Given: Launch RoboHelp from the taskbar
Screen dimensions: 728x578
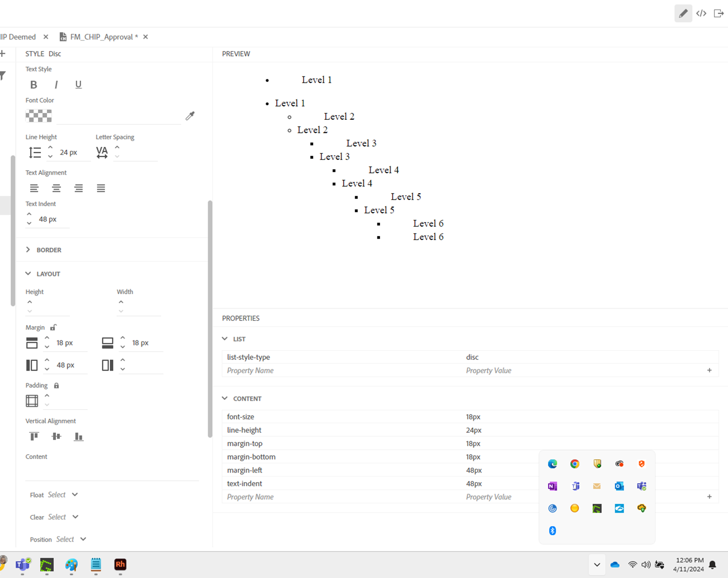Looking at the screenshot, I should (120, 565).
